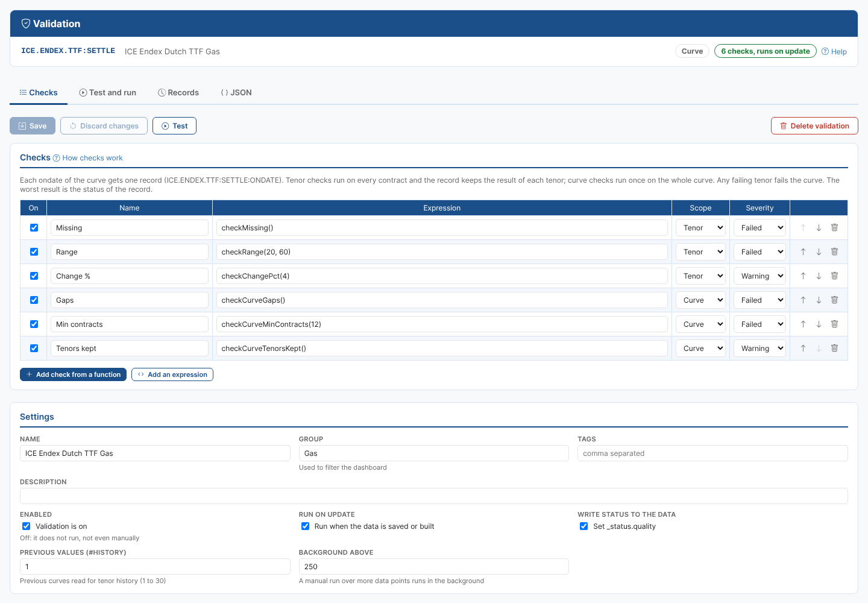Open the JSON tab
Image resolution: width=868 pixels, height=603 pixels.
[x=236, y=92]
